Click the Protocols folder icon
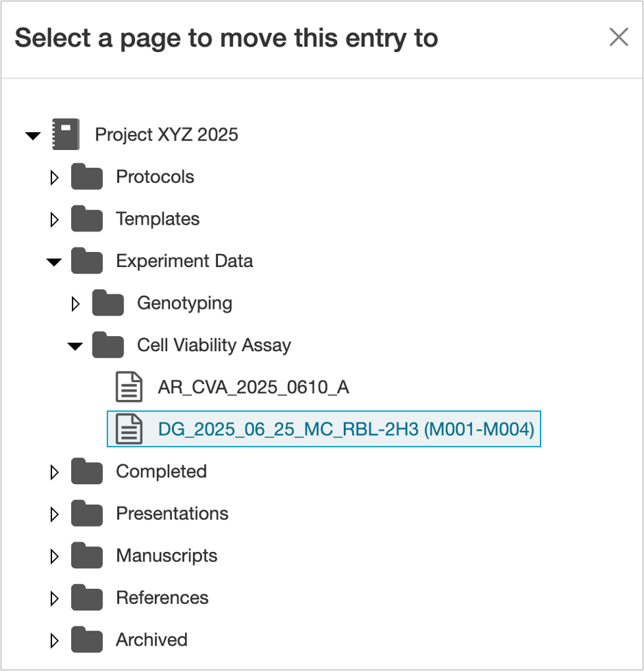644x671 pixels. (86, 177)
